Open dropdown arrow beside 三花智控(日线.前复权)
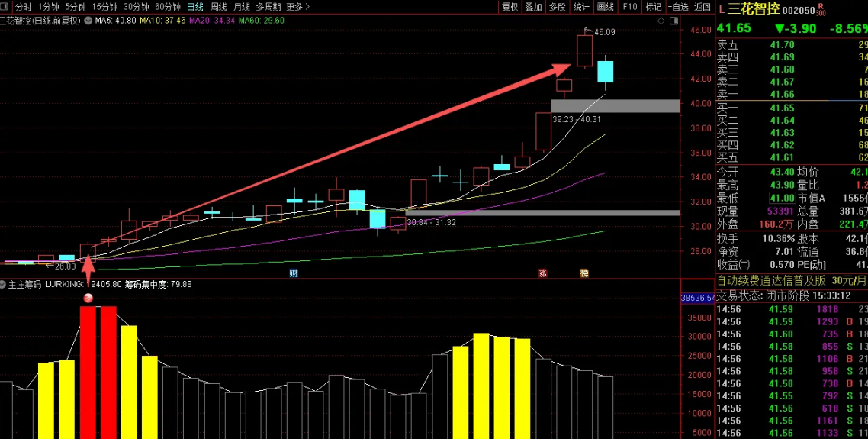The image size is (868, 439). 87,21
